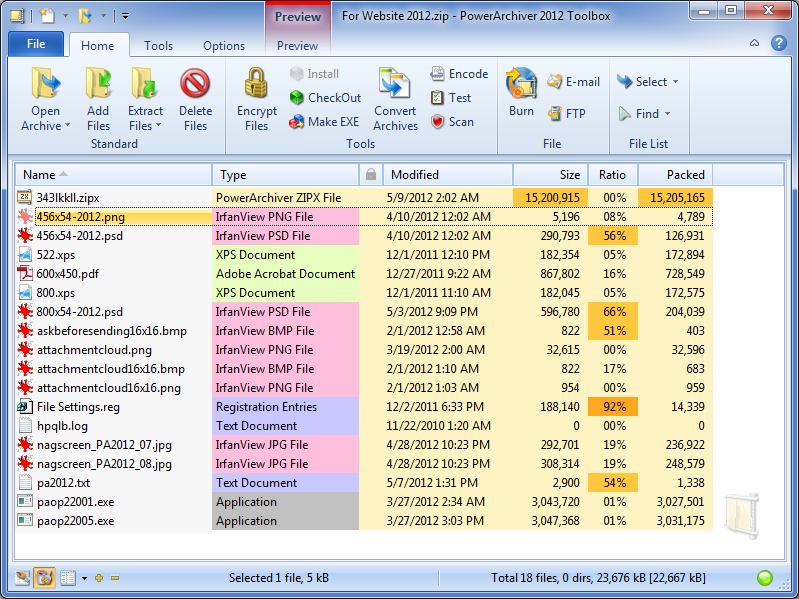Click the Delete Files icon

pyautogui.click(x=195, y=83)
